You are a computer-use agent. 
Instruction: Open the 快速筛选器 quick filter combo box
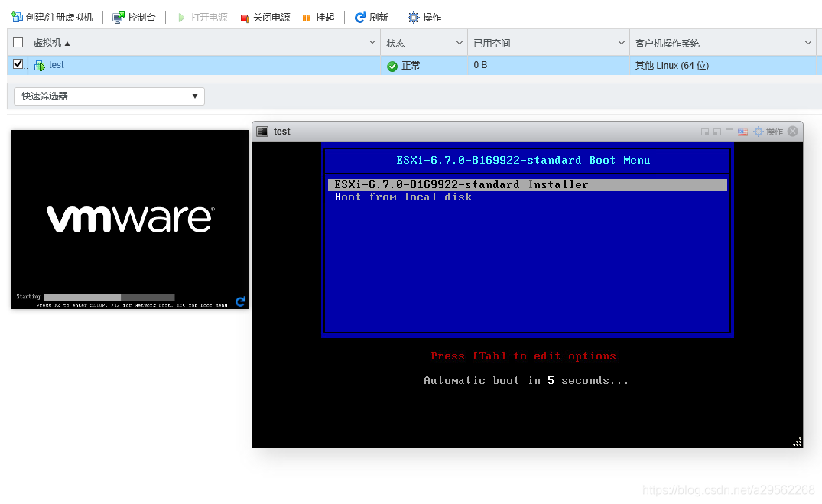[109, 96]
